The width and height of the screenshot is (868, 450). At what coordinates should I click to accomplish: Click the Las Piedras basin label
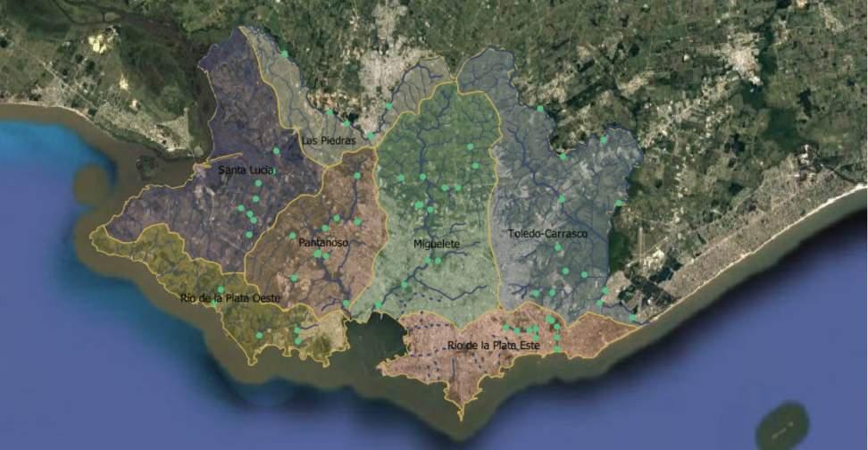(x=329, y=140)
